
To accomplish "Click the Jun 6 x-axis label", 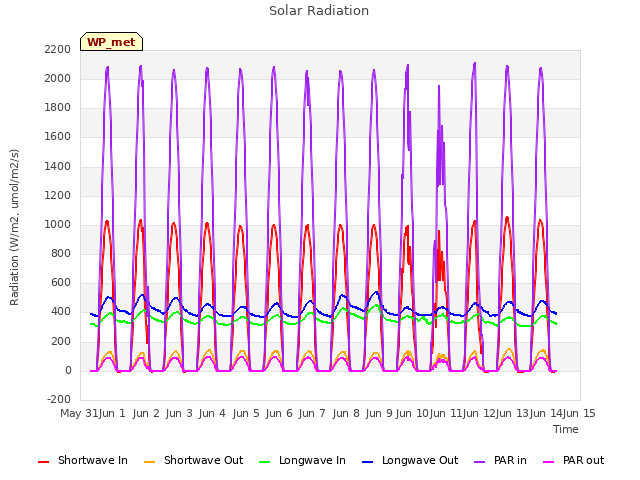I will coord(279,413).
